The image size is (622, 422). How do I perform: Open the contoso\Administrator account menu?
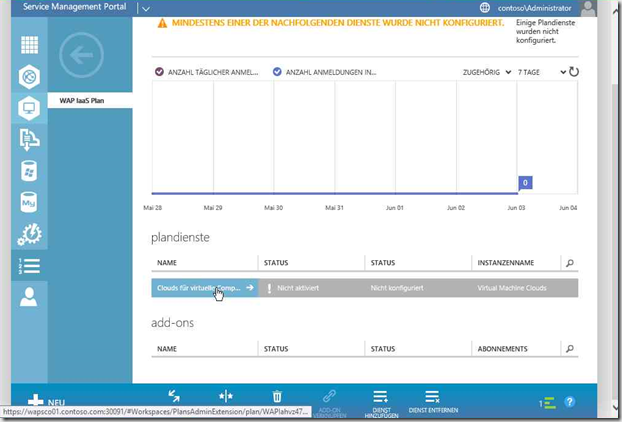click(x=534, y=8)
